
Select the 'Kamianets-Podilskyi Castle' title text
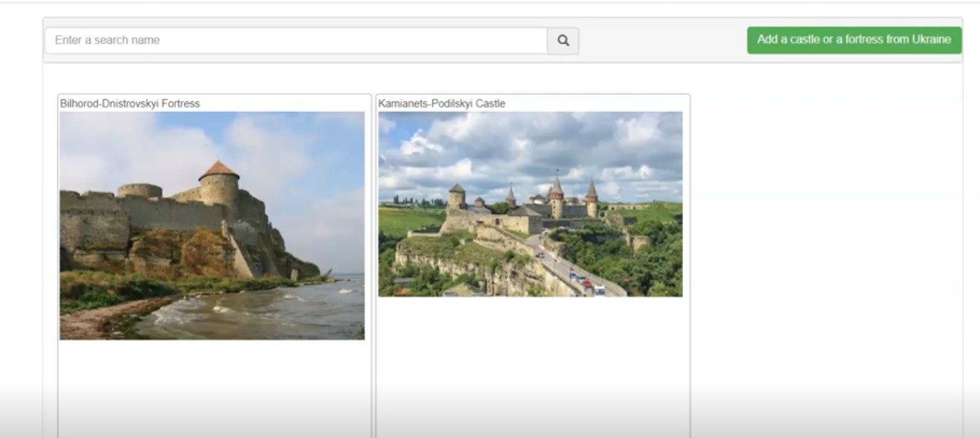[442, 103]
